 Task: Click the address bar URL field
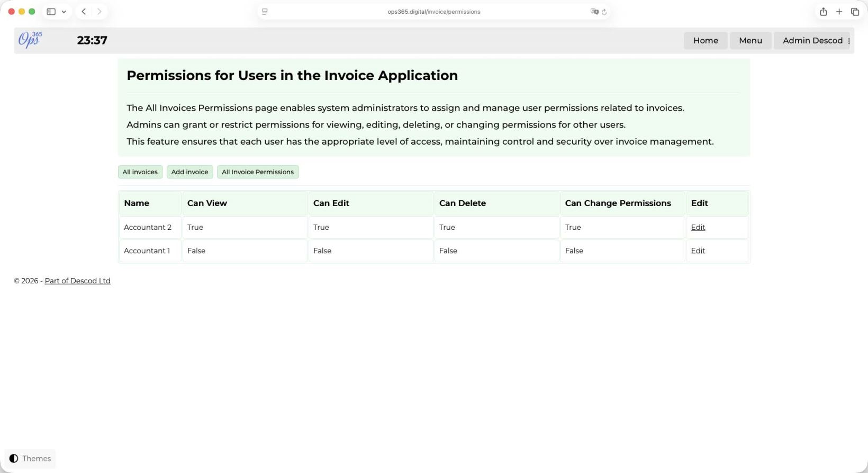(434, 12)
